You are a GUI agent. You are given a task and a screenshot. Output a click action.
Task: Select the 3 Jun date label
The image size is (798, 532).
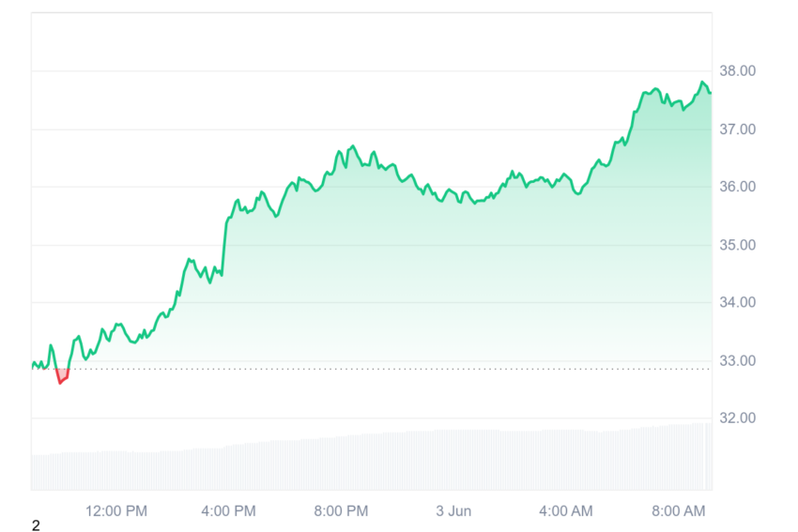click(453, 510)
